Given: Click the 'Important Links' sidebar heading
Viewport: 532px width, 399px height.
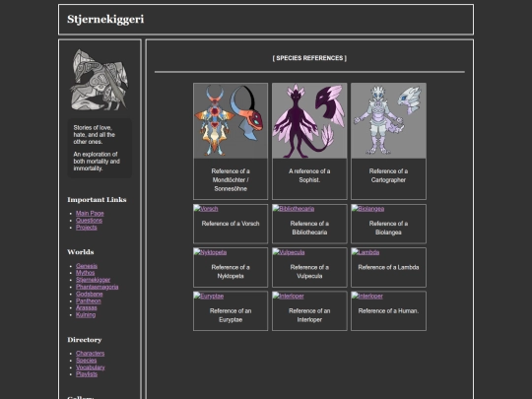Looking at the screenshot, I should 97,199.
